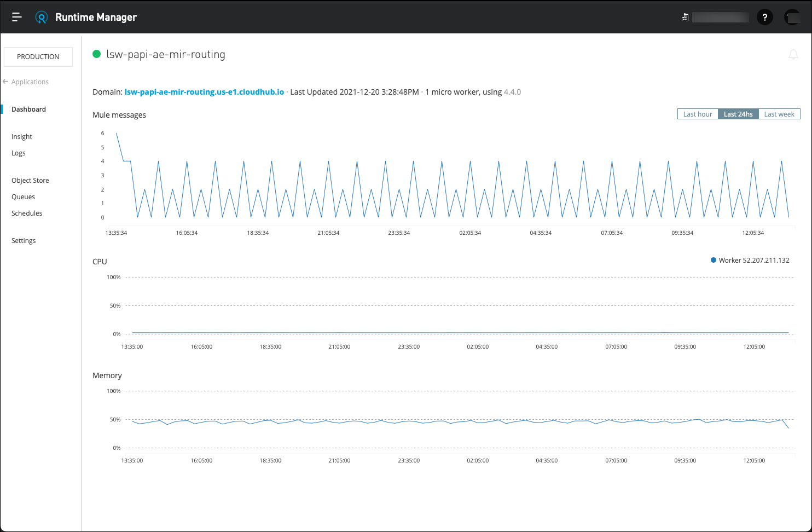Click the CPU chart heading
The image size is (812, 532).
pos(100,262)
